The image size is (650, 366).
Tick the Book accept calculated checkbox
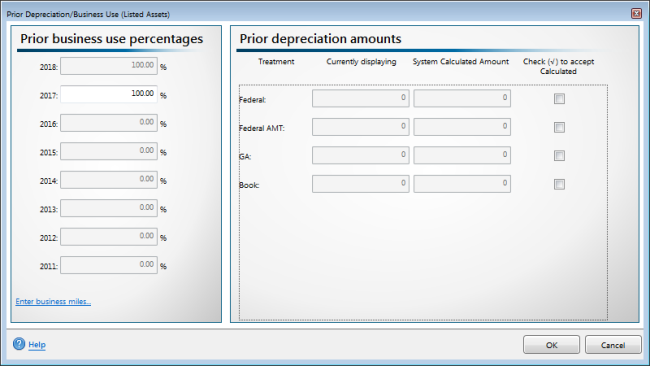pyautogui.click(x=559, y=184)
